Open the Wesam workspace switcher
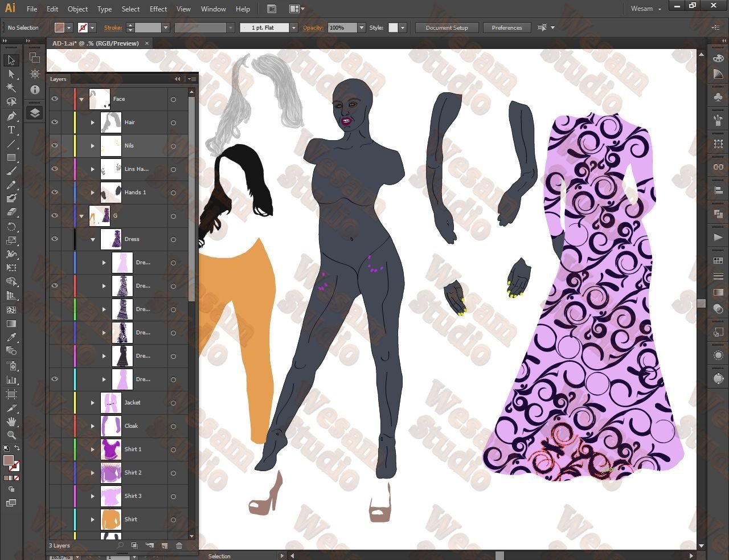Screen dimensions: 729x560 point(646,9)
